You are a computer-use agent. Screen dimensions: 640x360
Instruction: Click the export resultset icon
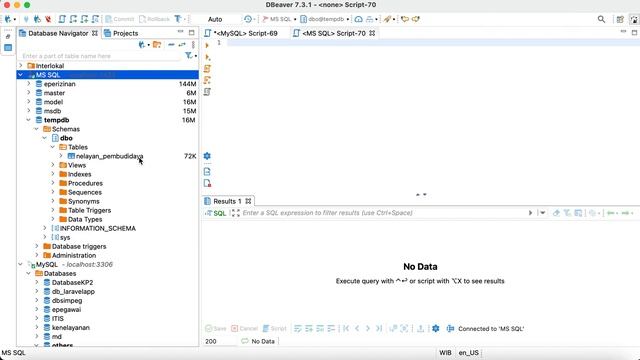421,329
